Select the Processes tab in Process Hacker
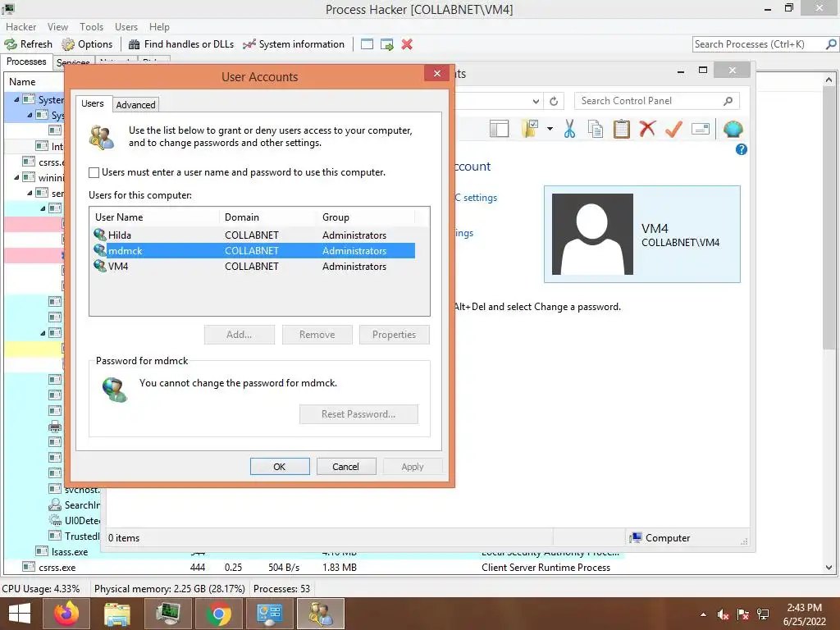Image resolution: width=840 pixels, height=630 pixels. 26,62
